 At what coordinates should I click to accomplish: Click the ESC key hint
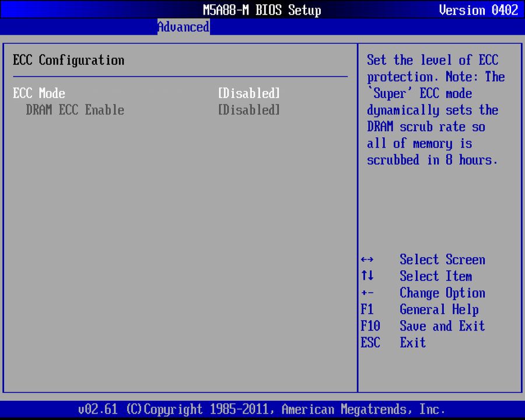tap(370, 342)
